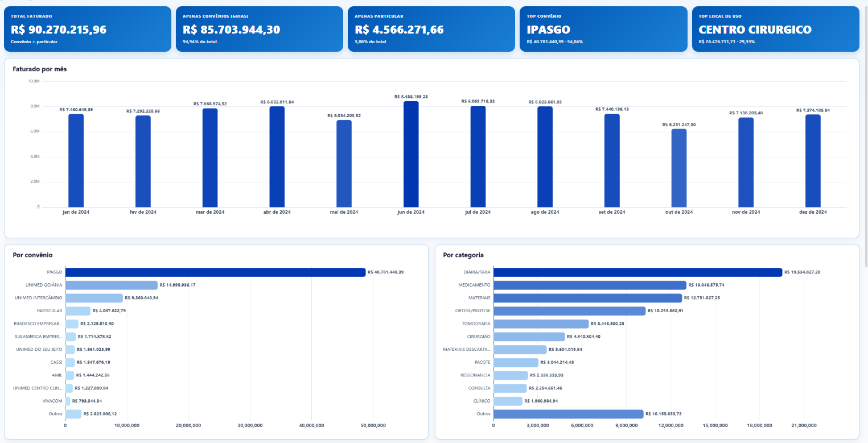
Task: Click the Outros bar in Por convênio
Action: tap(73, 414)
